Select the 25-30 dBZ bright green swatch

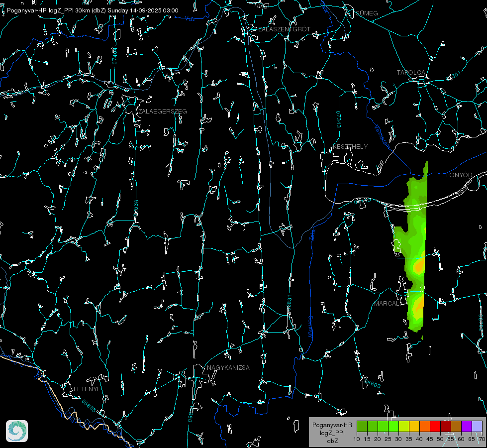[x=393, y=426]
